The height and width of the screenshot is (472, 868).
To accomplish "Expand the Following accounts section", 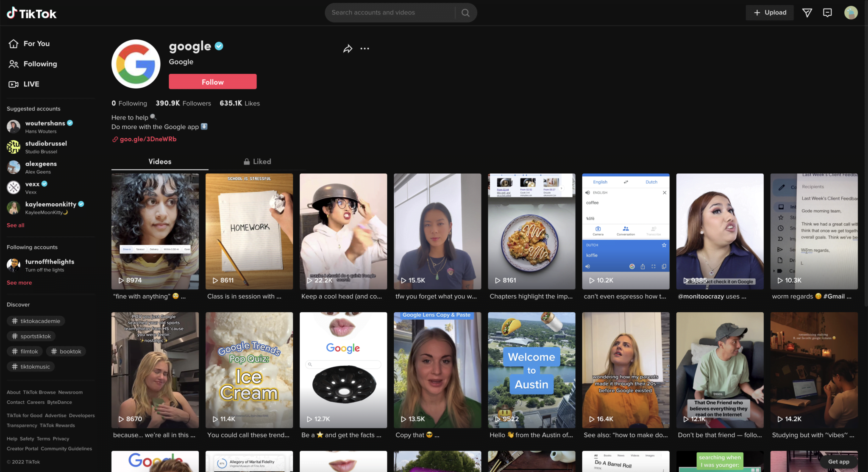I will point(19,283).
